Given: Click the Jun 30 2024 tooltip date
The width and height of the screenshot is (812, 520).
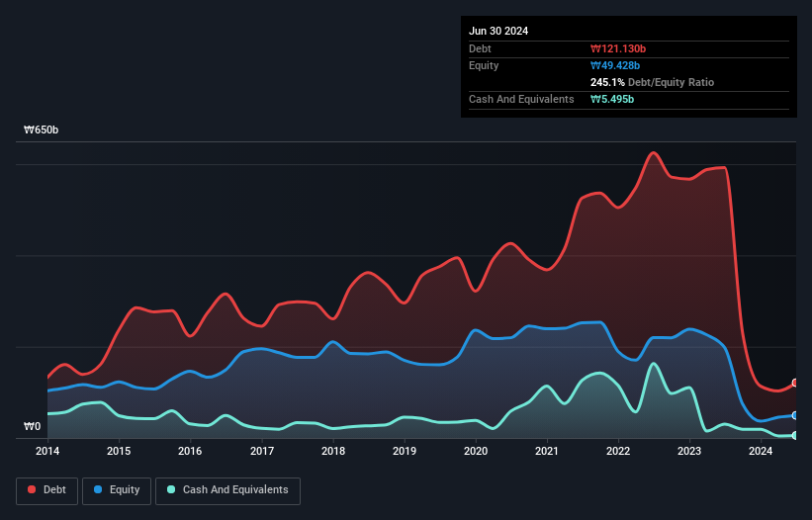Looking at the screenshot, I should coord(498,31).
